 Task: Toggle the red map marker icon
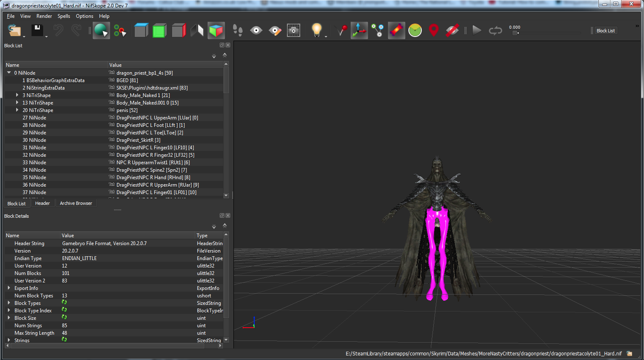coord(434,30)
